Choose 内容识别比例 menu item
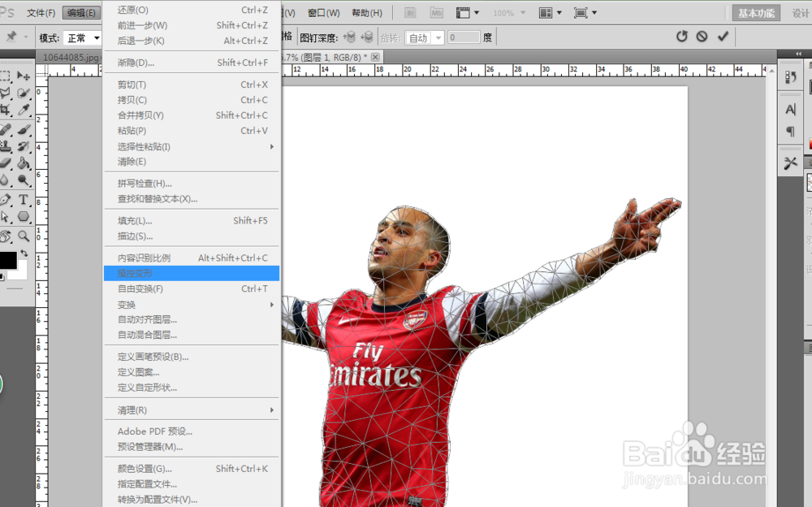This screenshot has width=812, height=507. click(x=192, y=258)
